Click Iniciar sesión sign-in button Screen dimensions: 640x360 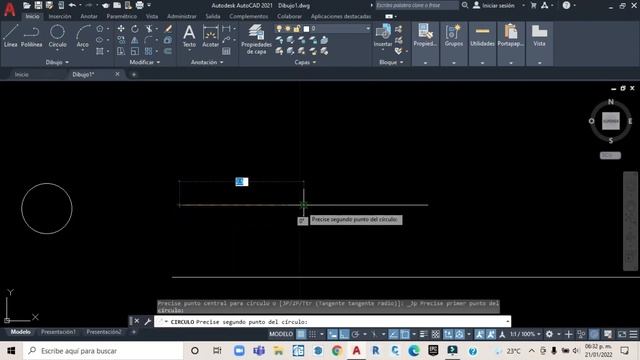494,5
